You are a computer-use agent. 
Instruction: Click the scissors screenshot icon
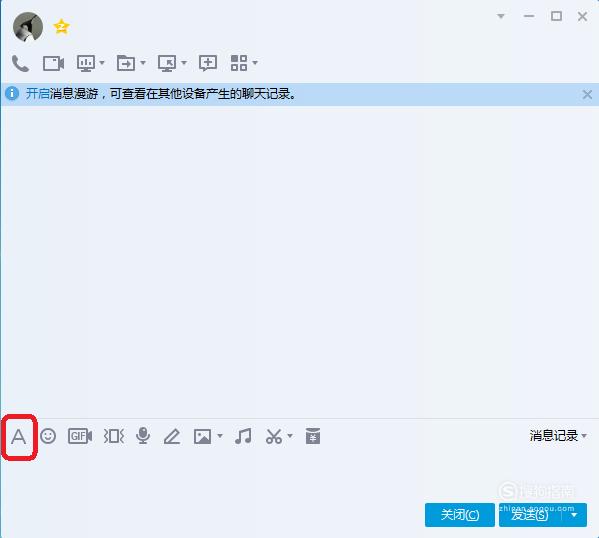point(274,436)
